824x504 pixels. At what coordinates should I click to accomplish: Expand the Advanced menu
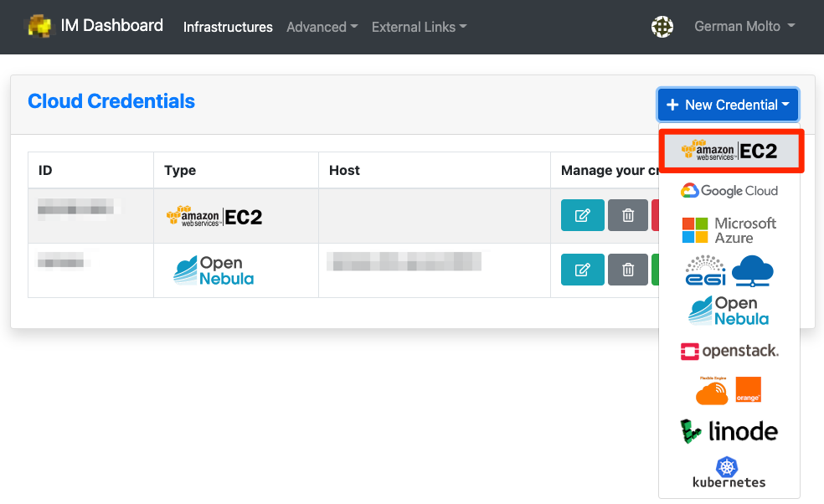[x=322, y=27]
